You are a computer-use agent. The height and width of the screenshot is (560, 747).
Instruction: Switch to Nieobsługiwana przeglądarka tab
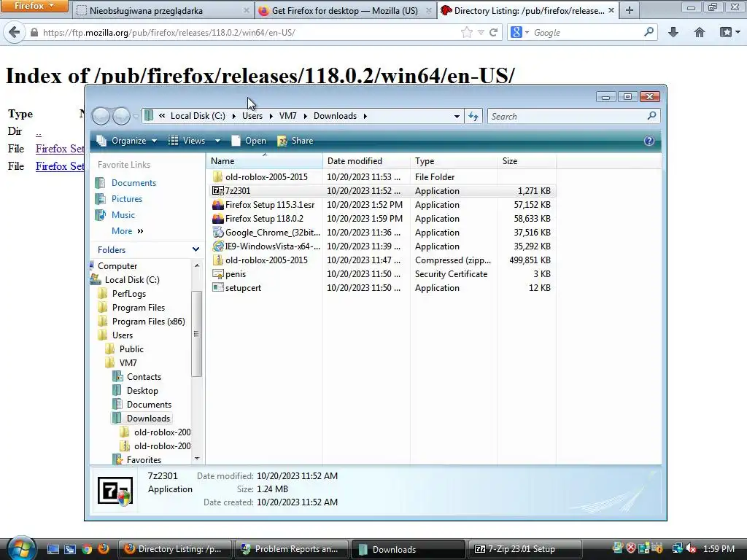[163, 10]
